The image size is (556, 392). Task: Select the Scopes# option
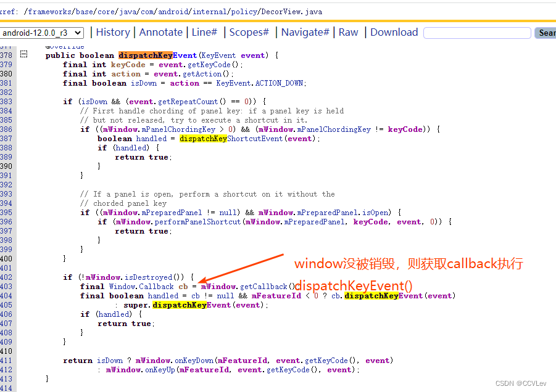(249, 32)
